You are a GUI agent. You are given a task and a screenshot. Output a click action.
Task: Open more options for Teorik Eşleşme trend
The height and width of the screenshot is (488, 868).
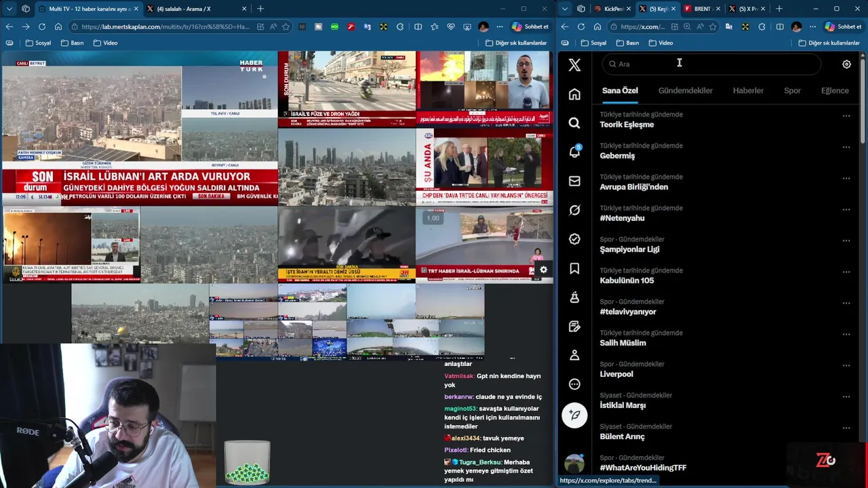(x=846, y=116)
